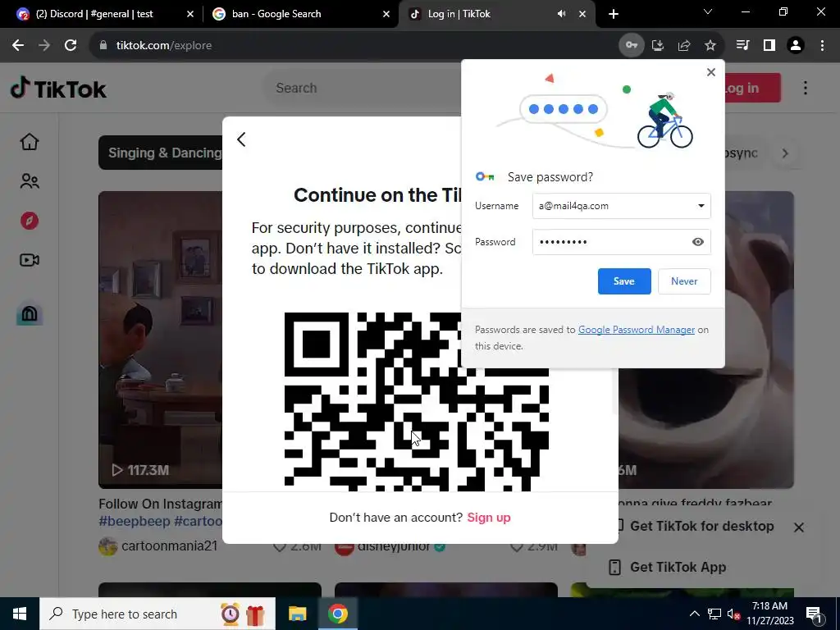The width and height of the screenshot is (840, 630).
Task: Open a new browser tab
Action: click(x=614, y=14)
